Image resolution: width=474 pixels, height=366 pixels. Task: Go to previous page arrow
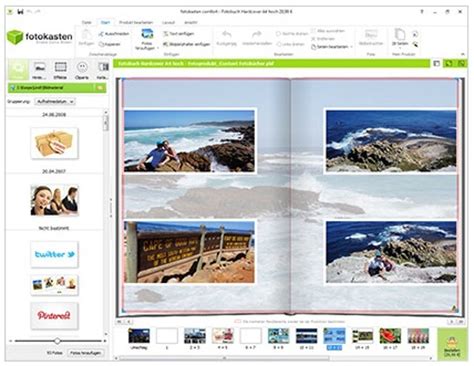tap(129, 322)
